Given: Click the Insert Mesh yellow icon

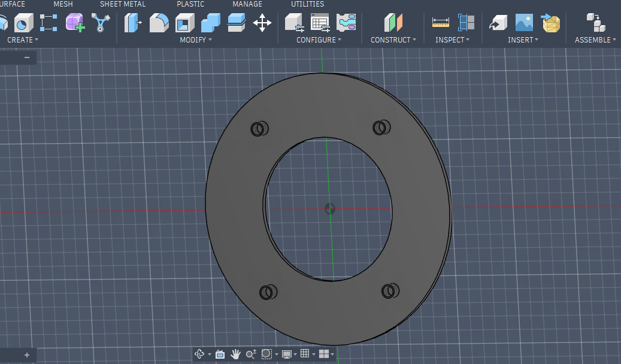Looking at the screenshot, I should click(550, 23).
